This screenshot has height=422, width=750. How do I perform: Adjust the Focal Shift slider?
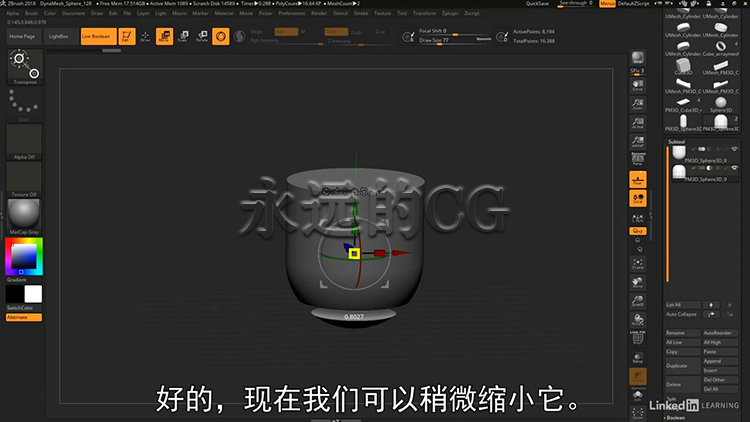(455, 31)
